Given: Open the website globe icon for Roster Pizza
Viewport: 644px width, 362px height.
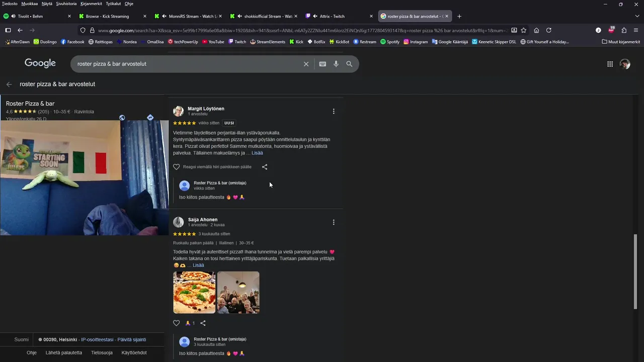Looking at the screenshot, I should (x=122, y=118).
